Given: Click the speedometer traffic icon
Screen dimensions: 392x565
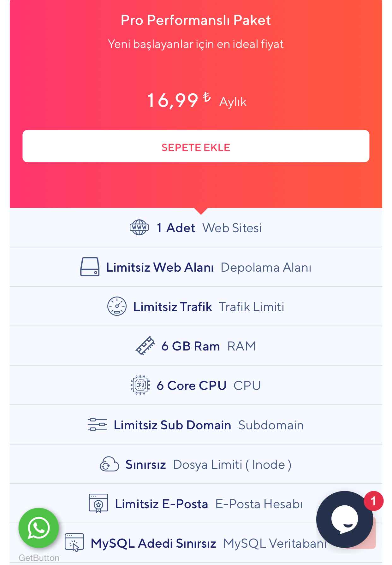Looking at the screenshot, I should coord(117,306).
